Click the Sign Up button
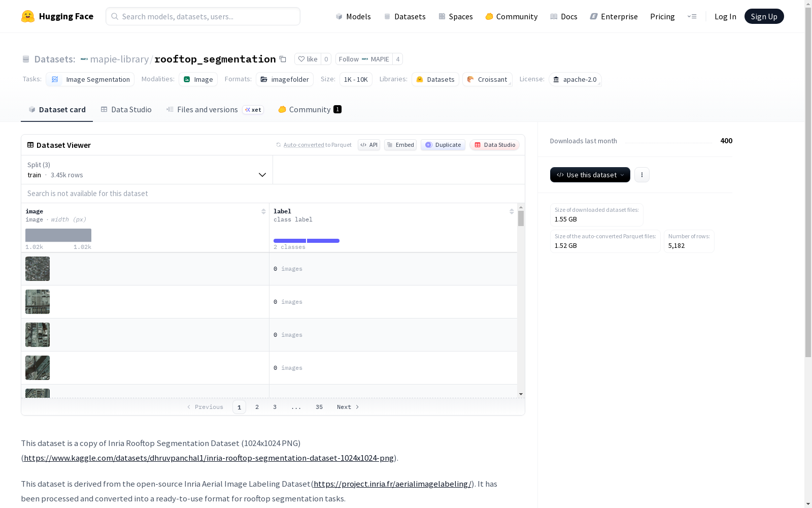Screen dimensions: 812x508 764,16
